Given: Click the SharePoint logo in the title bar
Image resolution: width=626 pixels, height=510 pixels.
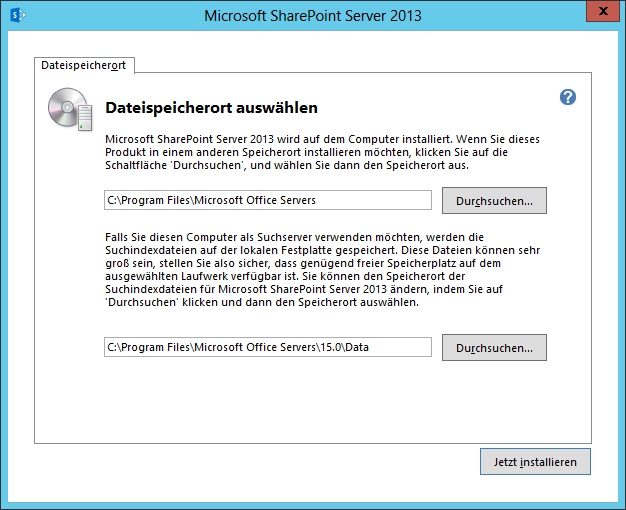Looking at the screenshot, I should [16, 16].
